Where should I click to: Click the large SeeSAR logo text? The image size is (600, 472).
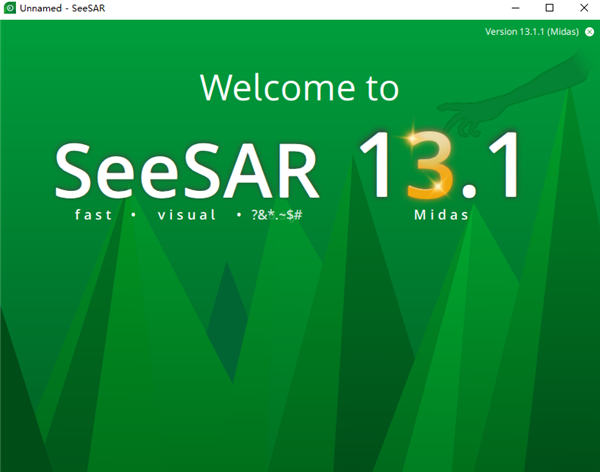(x=188, y=168)
